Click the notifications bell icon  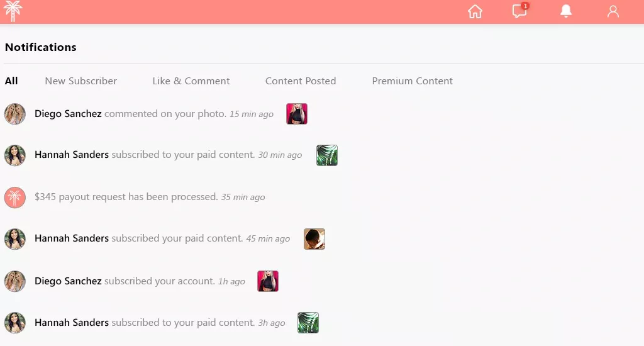(x=566, y=11)
